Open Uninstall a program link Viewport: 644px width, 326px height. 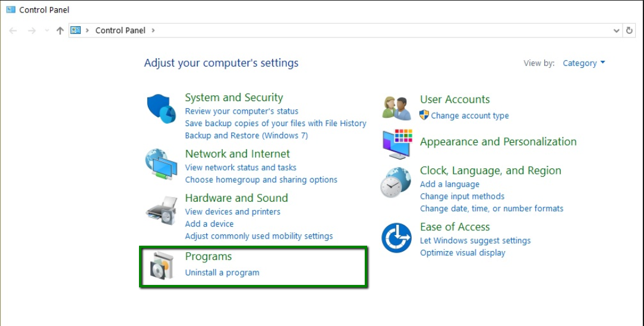click(222, 272)
